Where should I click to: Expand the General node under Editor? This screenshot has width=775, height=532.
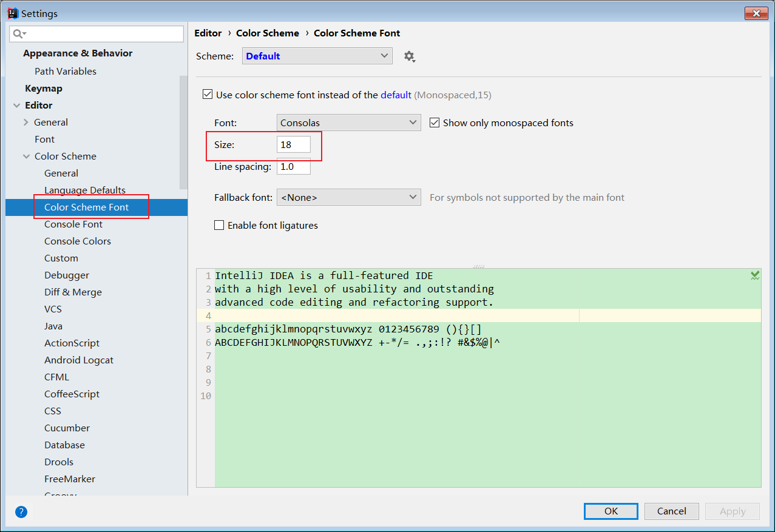point(26,123)
